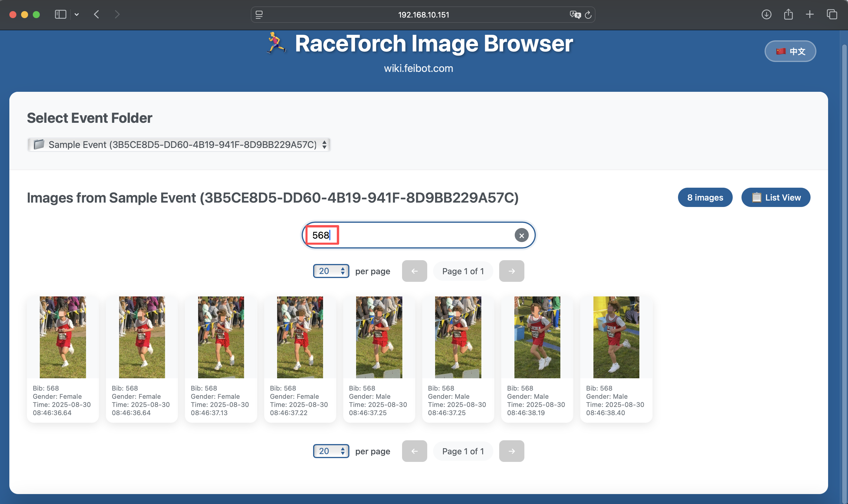
Task: Expand sidebar menu chevron in toolbar
Action: (x=76, y=14)
